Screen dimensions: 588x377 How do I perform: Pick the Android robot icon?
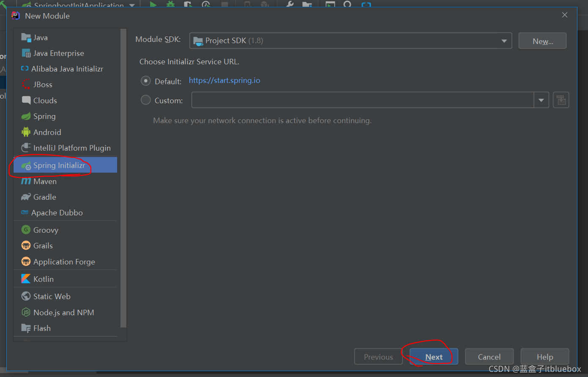(x=26, y=132)
